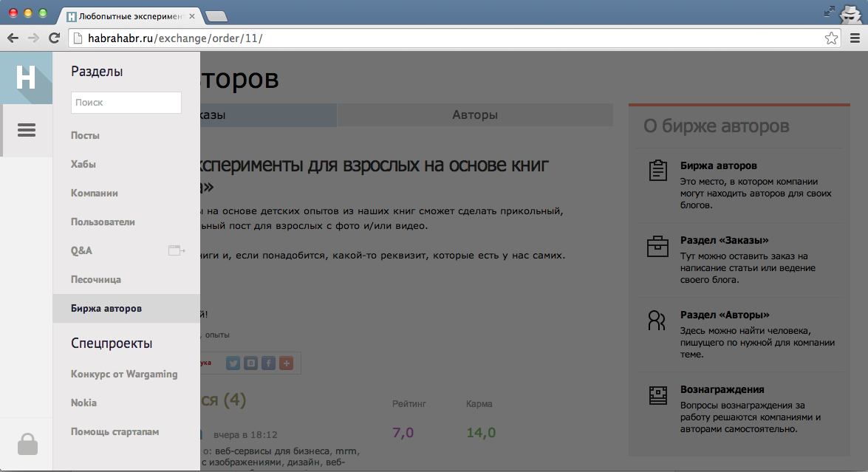
Task: Click the lock icon at the sidebar bottom
Action: (x=27, y=444)
